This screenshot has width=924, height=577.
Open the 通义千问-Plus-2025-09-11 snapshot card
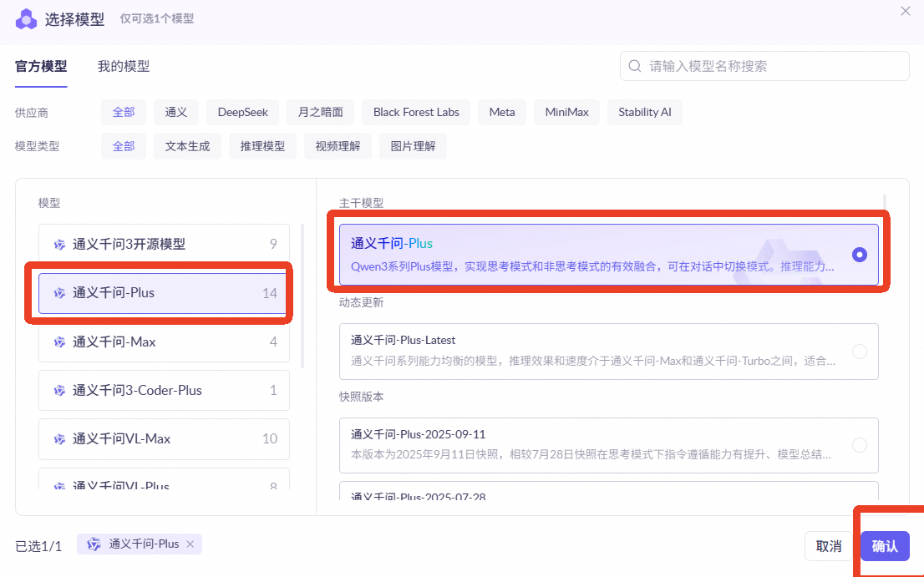[609, 445]
